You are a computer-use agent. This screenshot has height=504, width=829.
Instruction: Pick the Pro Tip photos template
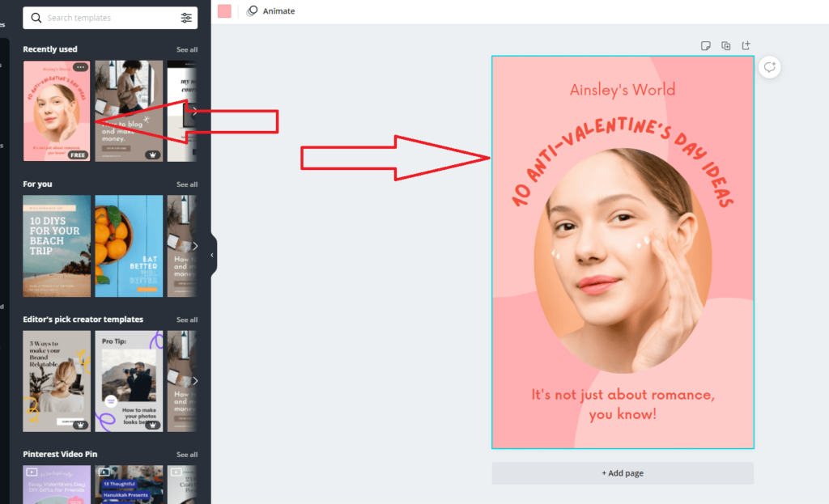point(129,381)
